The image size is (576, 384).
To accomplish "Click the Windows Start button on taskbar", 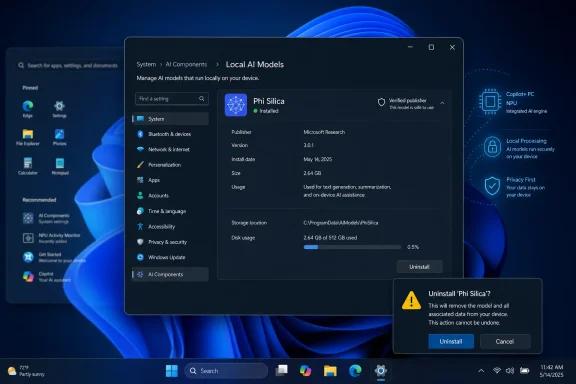I will click(x=172, y=371).
